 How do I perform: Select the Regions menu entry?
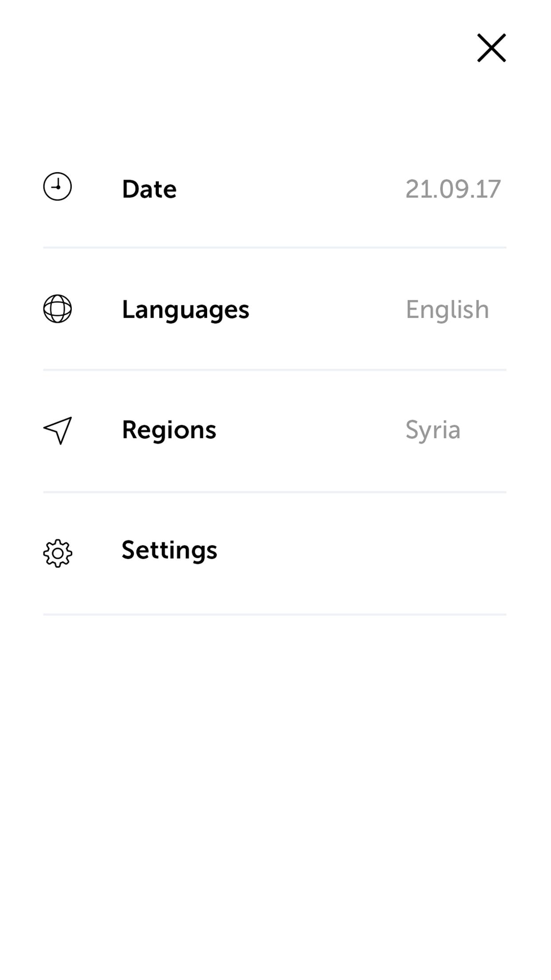[x=169, y=430]
